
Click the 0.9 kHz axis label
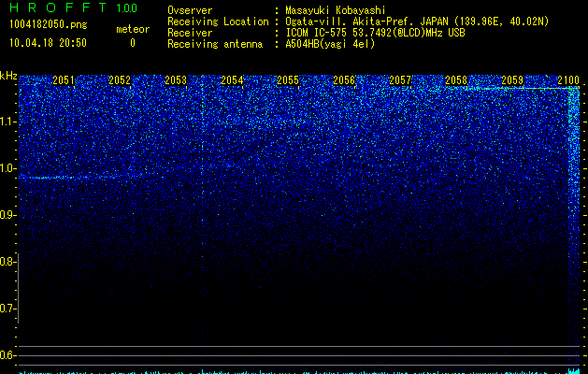click(x=8, y=215)
